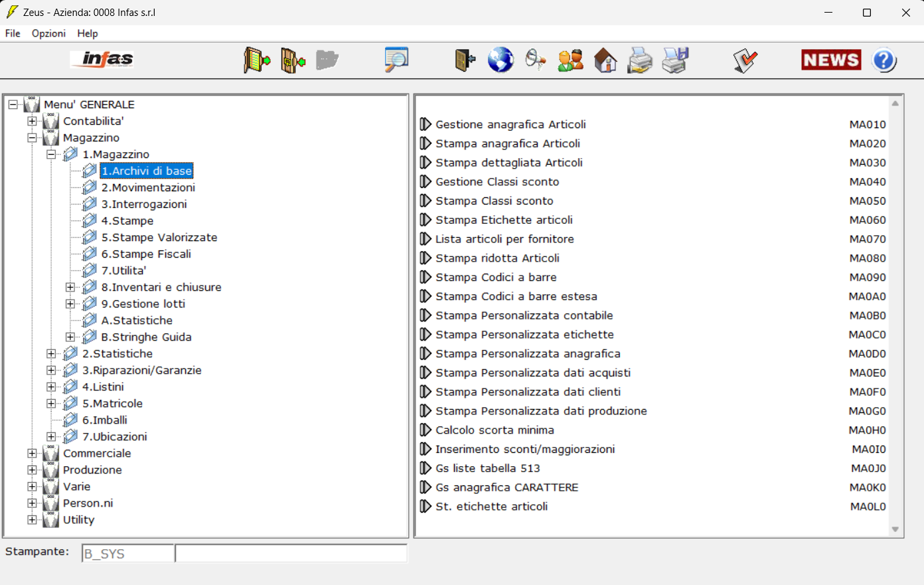The width and height of the screenshot is (924, 585).
Task: Click the empty field next to B_SYS
Action: tap(291, 553)
